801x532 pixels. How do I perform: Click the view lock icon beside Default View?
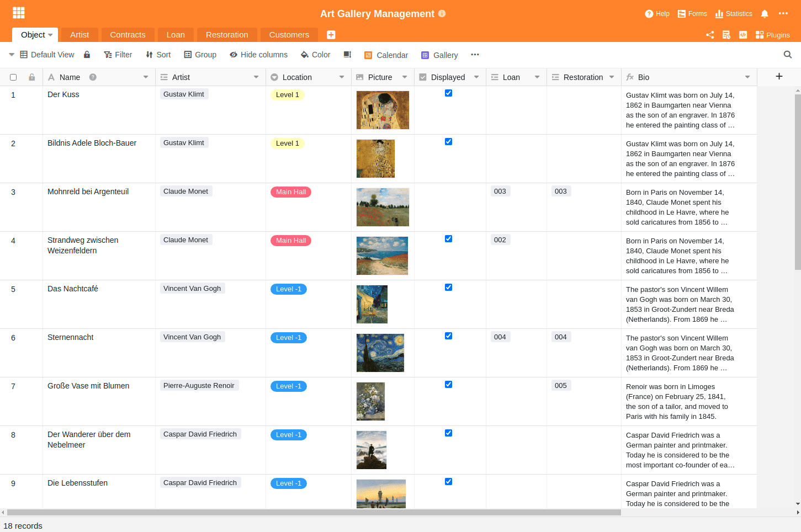tap(87, 55)
